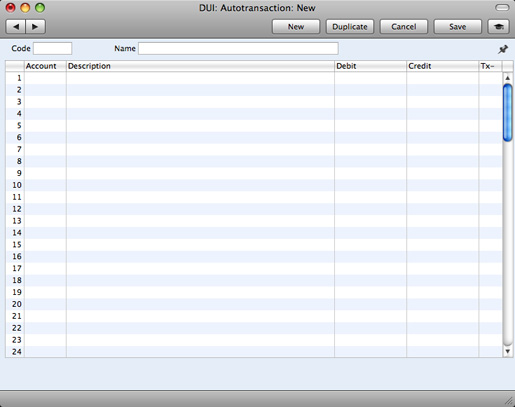This screenshot has height=407, width=515.
Task: Select row number 10 header
Action: [15, 185]
